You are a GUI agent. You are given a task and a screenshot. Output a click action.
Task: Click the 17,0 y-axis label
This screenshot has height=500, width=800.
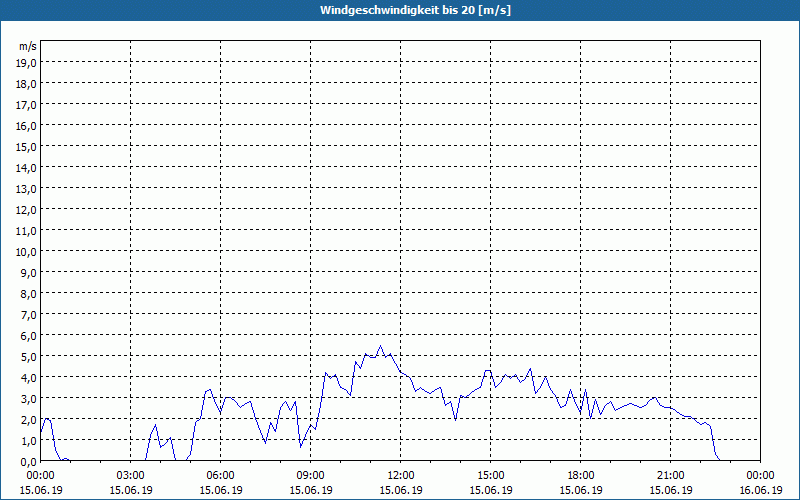[27, 105]
